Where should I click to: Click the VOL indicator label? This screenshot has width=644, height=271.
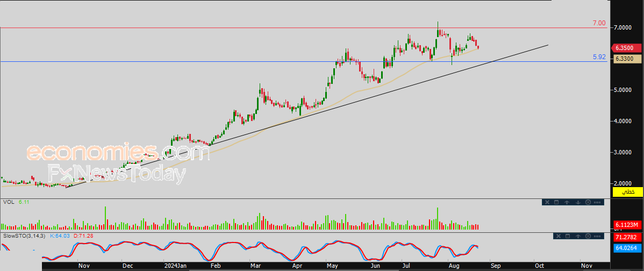click(x=8, y=202)
